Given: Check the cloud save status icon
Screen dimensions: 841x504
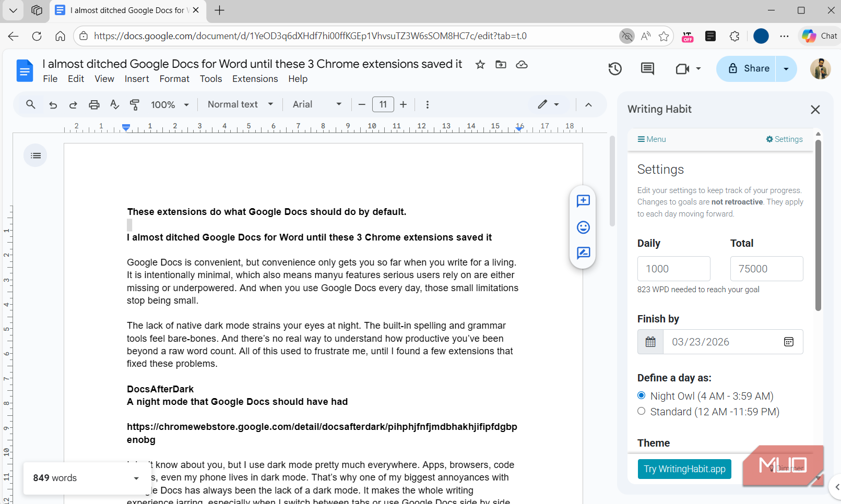Looking at the screenshot, I should tap(522, 65).
